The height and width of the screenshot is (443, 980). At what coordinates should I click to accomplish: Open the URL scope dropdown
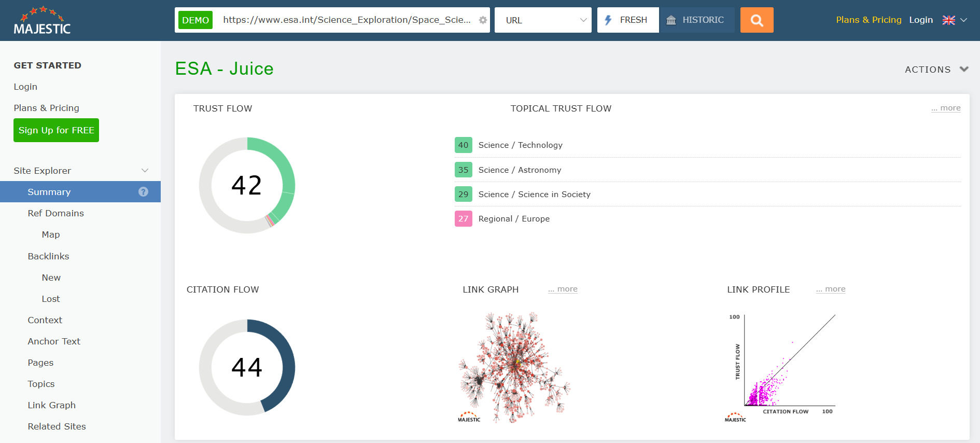(x=543, y=20)
